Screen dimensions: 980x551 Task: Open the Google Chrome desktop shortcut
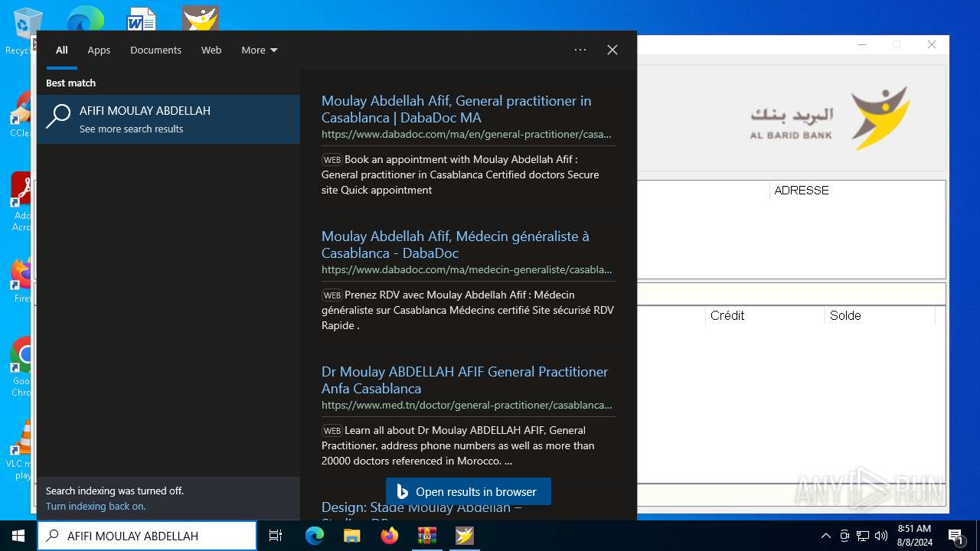(x=21, y=367)
